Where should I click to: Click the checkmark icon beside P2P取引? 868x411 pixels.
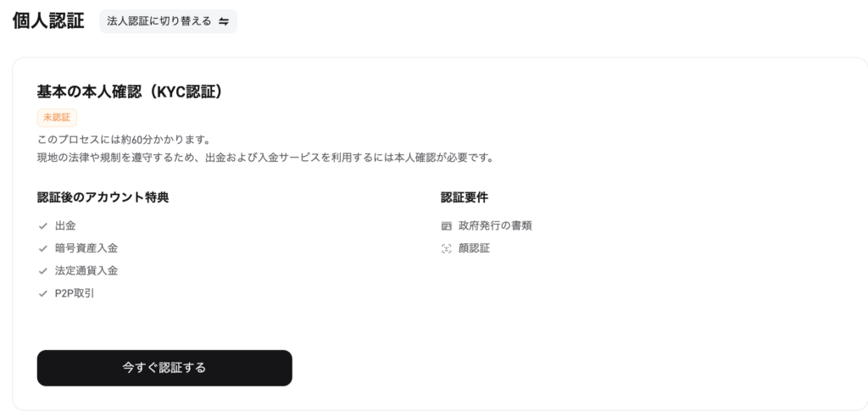pyautogui.click(x=42, y=294)
